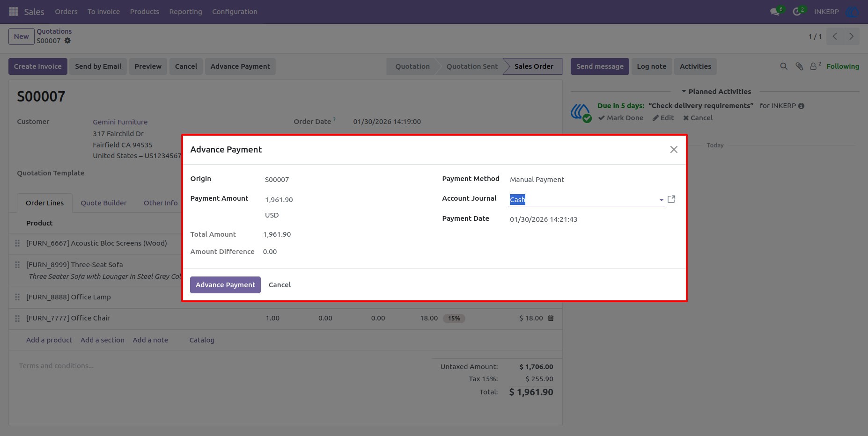Grab drag handle of Office Lamp line
Viewport: 868px width, 436px height.
point(17,297)
